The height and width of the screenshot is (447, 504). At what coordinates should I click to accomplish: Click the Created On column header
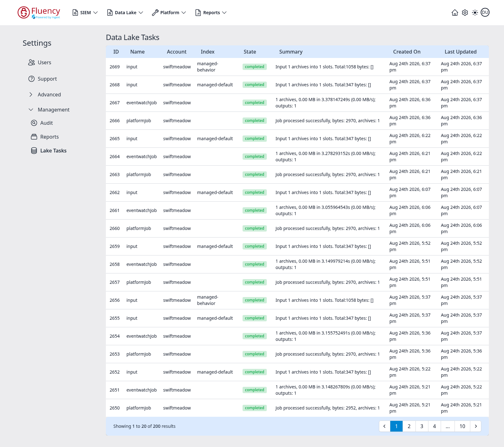[407, 52]
